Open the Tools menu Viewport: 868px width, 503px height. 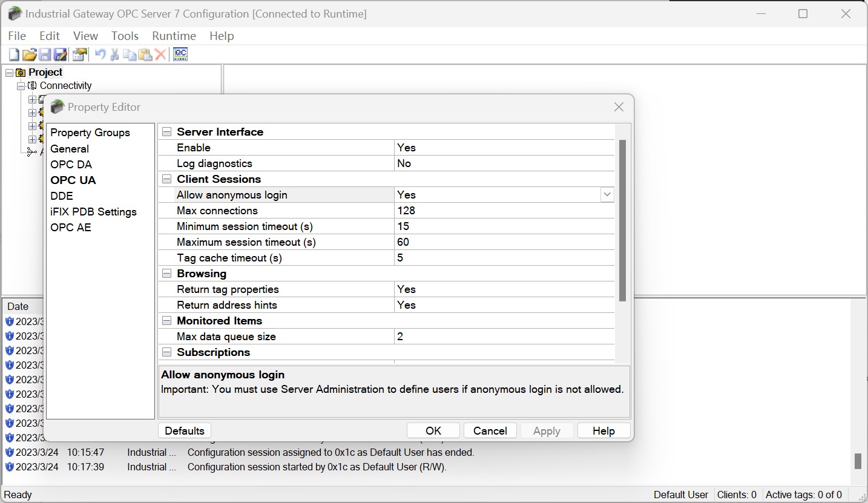[125, 36]
